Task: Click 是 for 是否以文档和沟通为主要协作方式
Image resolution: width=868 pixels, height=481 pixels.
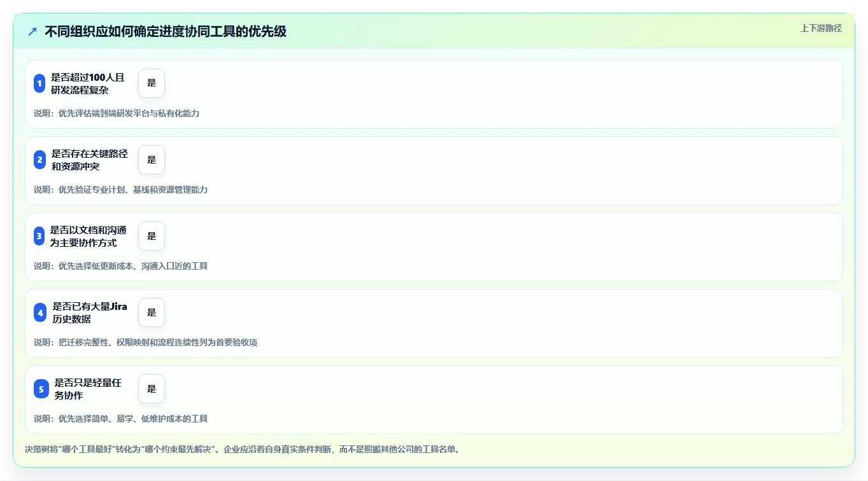Action: tap(152, 236)
